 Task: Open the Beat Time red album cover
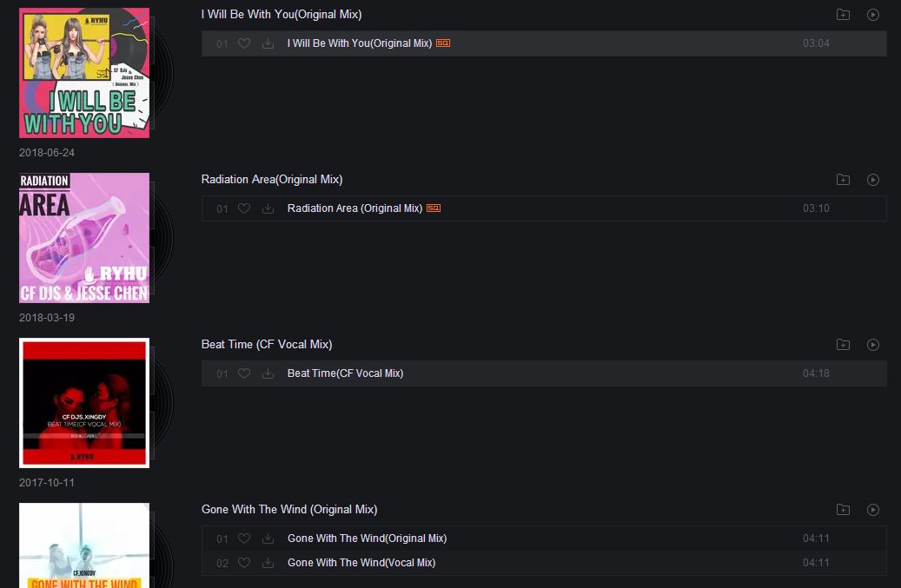click(x=84, y=403)
